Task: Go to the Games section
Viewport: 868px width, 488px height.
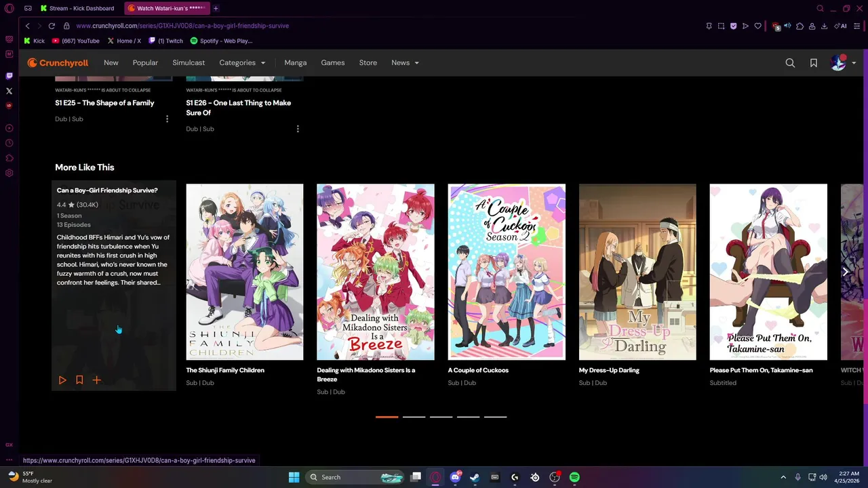Action: tap(333, 62)
